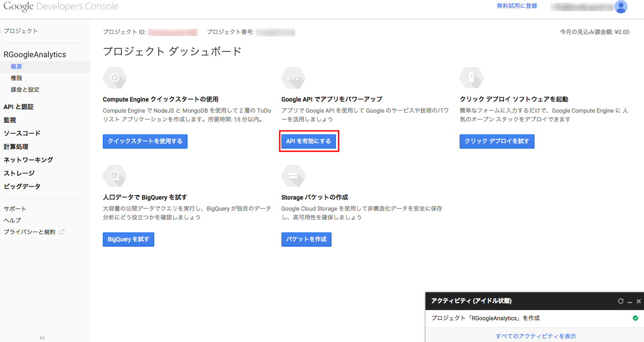Open 課金と設定 in the sidebar
The height and width of the screenshot is (342, 644).
point(25,90)
